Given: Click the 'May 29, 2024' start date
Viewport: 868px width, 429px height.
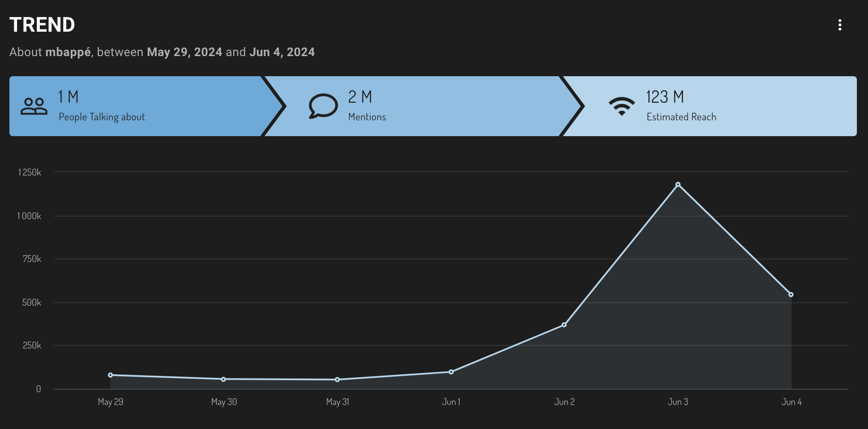Looking at the screenshot, I should click(x=184, y=52).
